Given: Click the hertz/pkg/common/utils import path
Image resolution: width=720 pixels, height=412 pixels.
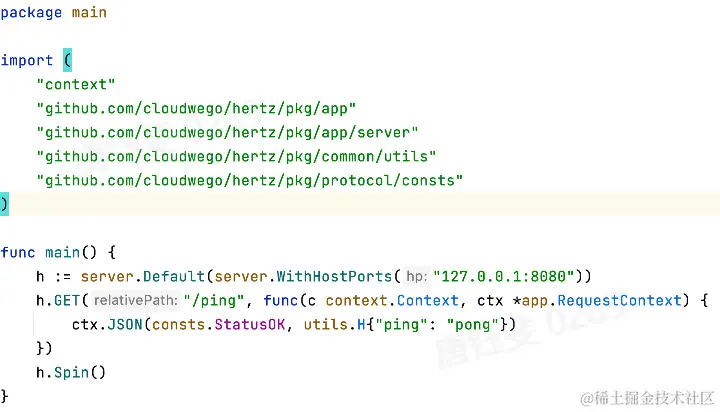Looking at the screenshot, I should (x=236, y=157).
